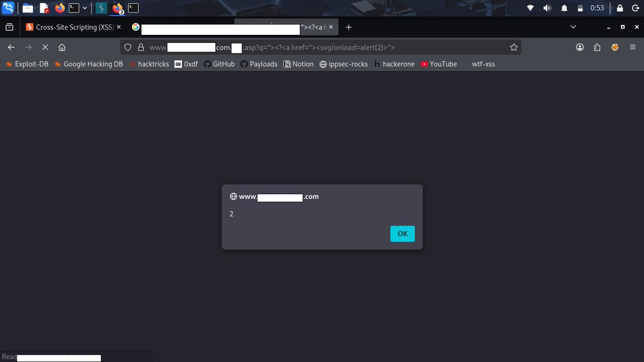Screen dimensions: 644x362
Task: Switch to the Cross-Site Scripting tab
Action: 70,27
